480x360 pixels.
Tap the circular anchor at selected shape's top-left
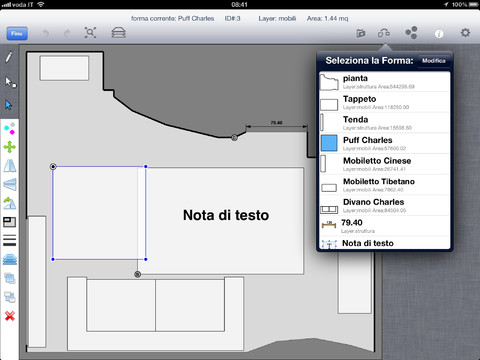[53, 166]
